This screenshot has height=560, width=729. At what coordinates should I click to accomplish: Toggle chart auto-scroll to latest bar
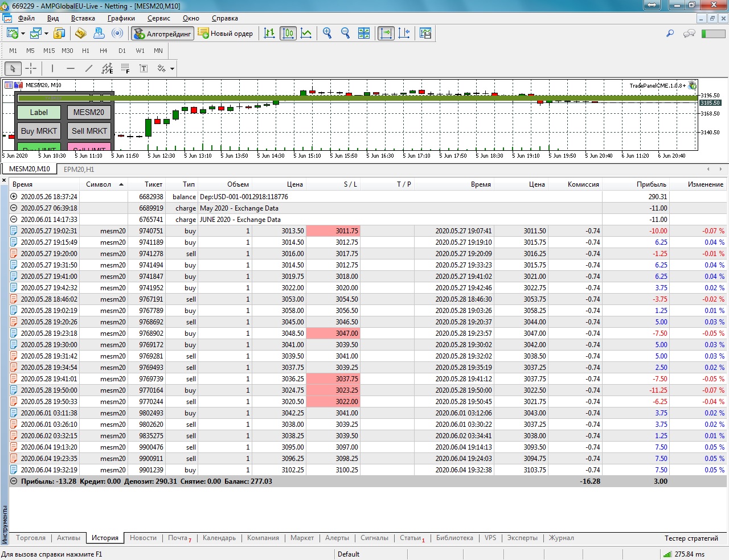[x=386, y=34]
